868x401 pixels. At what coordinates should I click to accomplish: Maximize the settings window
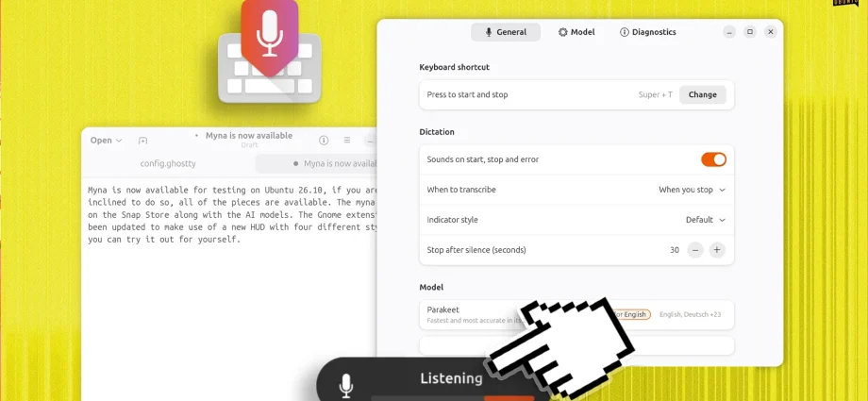click(750, 32)
